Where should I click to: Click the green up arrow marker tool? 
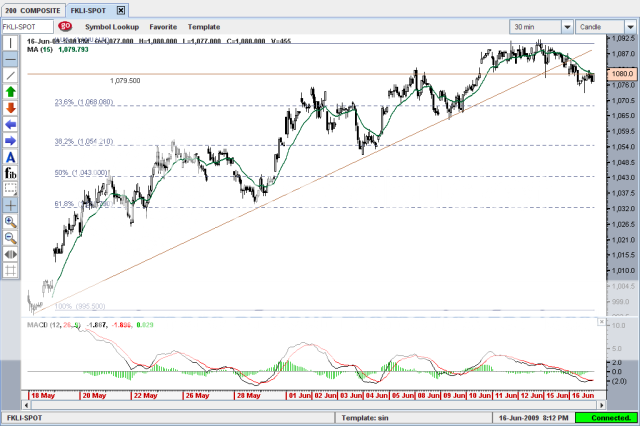click(11, 91)
